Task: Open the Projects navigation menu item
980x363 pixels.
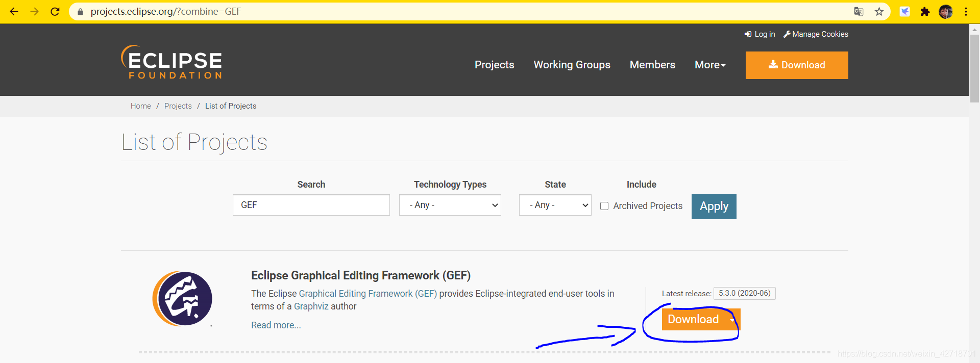Action: click(x=494, y=65)
